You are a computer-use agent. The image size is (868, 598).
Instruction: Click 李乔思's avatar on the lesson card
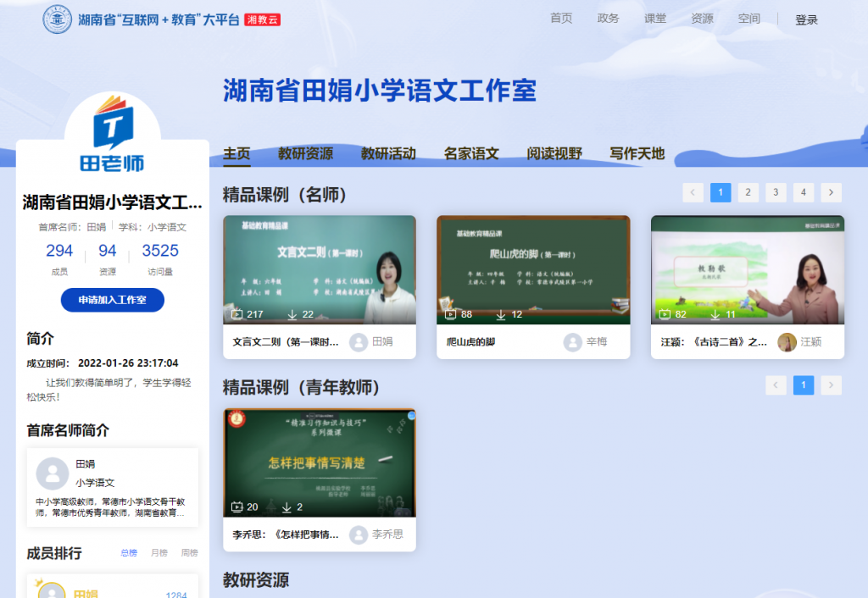(359, 534)
